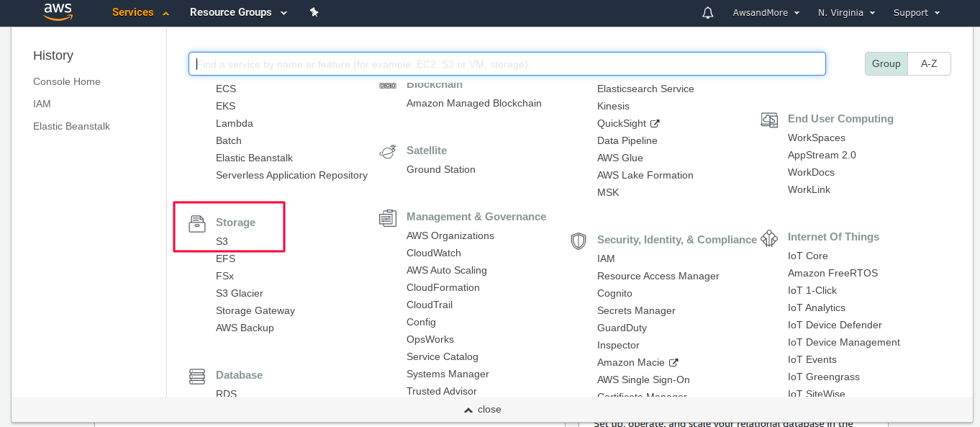Open CloudWatch under Management & Governance
This screenshot has height=427, width=980.
434,253
